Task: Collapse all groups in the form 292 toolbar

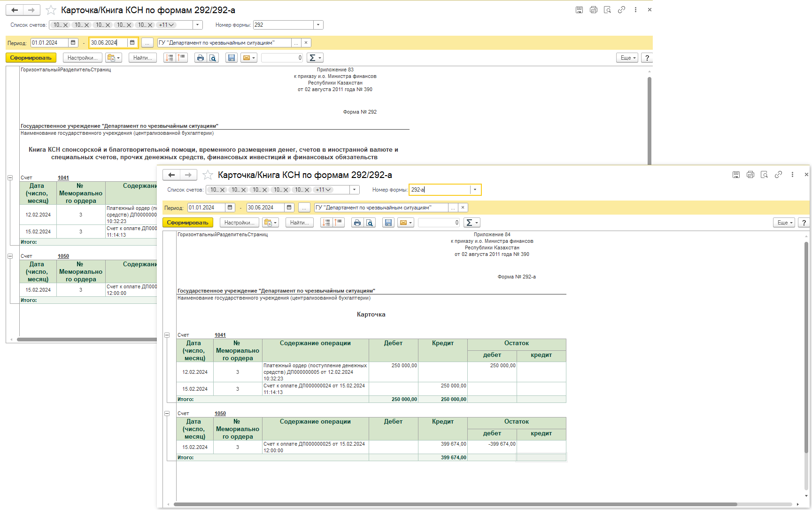Action: (x=182, y=58)
